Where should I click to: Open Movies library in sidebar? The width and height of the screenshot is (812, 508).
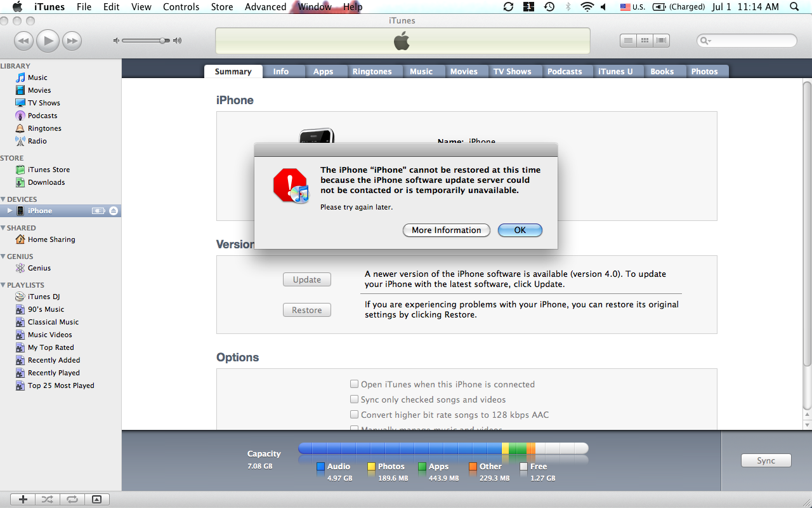39,90
